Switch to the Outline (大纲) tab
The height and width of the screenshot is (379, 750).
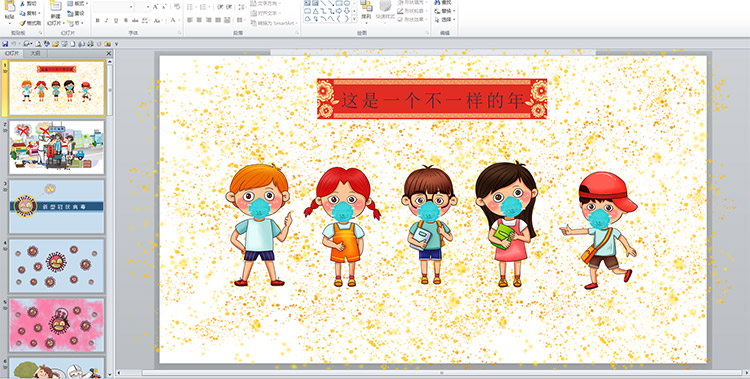[x=35, y=54]
